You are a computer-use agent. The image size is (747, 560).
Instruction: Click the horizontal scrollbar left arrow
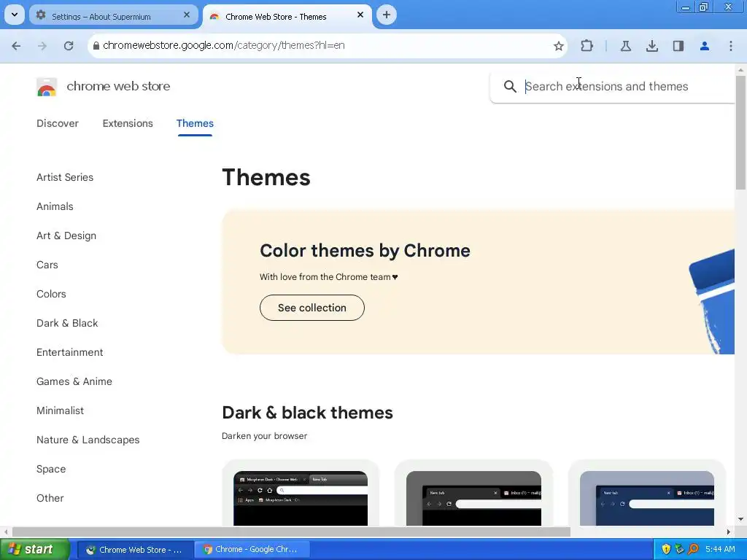(6, 532)
